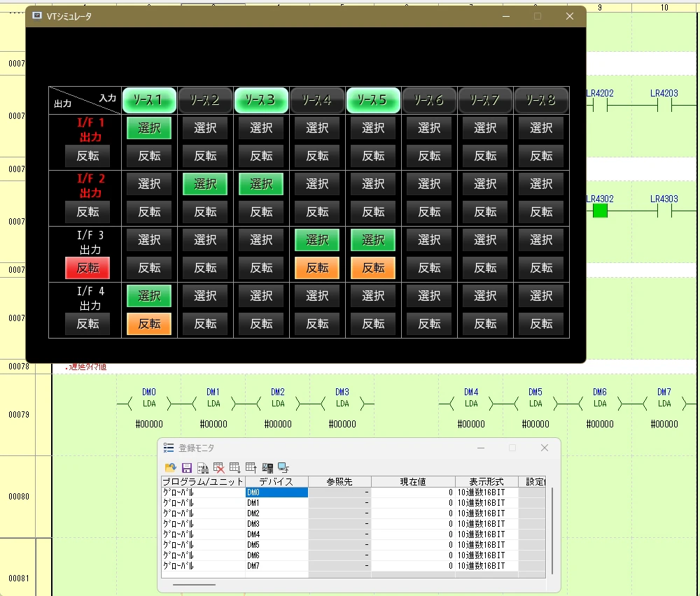Image resolution: width=700 pixels, height=596 pixels.
Task: Click 反転 for I/F 2 under ソース7
Action: pyautogui.click(x=485, y=212)
